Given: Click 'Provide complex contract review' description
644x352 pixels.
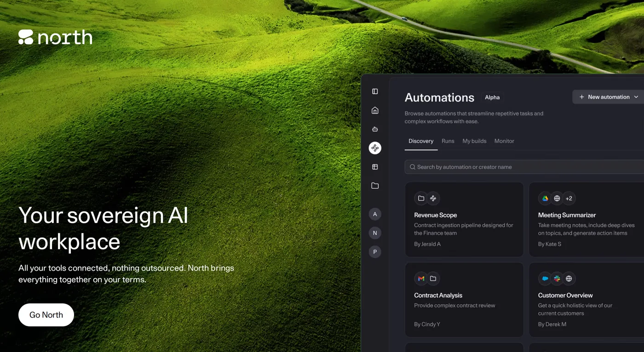Looking at the screenshot, I should pyautogui.click(x=454, y=306).
